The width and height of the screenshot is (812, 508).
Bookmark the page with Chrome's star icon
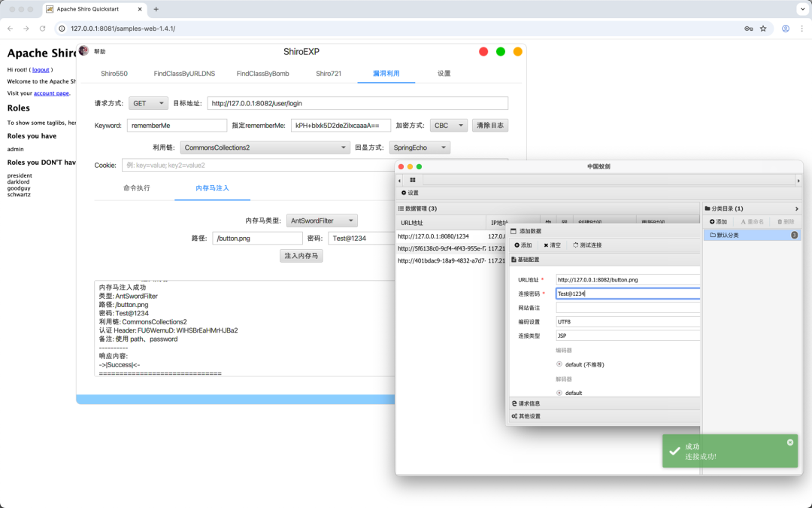tap(763, 29)
